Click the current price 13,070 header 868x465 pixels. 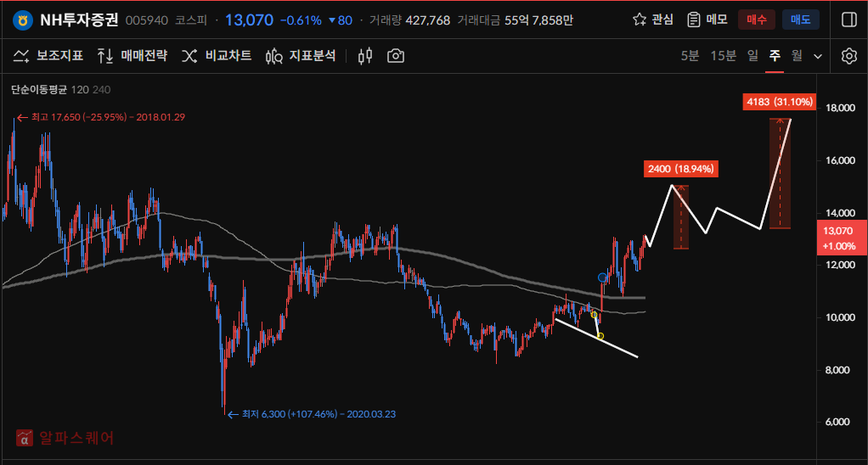(249, 20)
